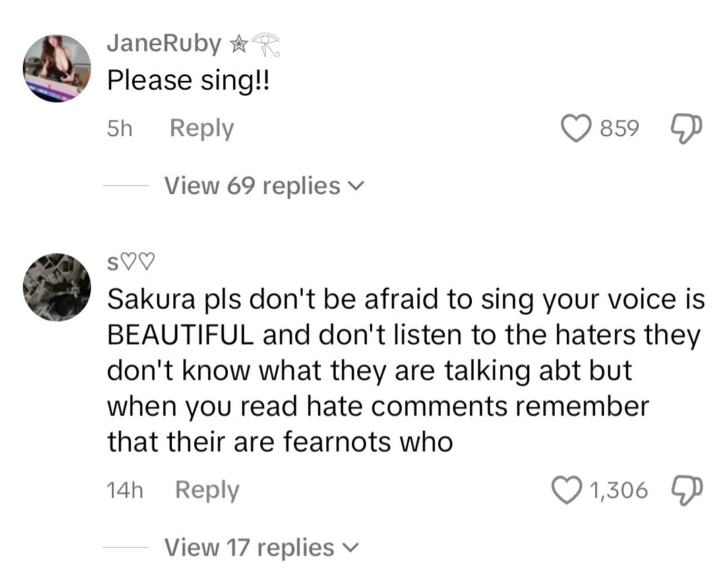The width and height of the screenshot is (728, 569).
Task: Like JaneRuby's comment with the heart icon
Action: (x=574, y=127)
